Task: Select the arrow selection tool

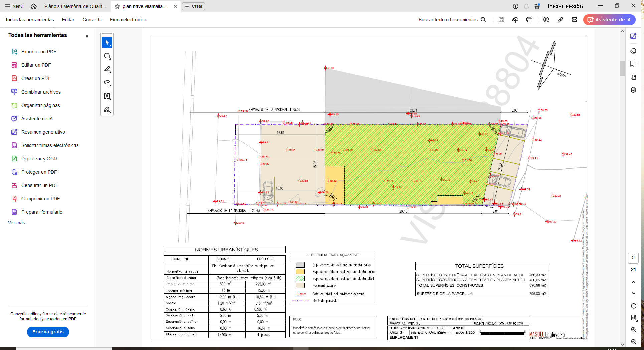Action: click(107, 43)
